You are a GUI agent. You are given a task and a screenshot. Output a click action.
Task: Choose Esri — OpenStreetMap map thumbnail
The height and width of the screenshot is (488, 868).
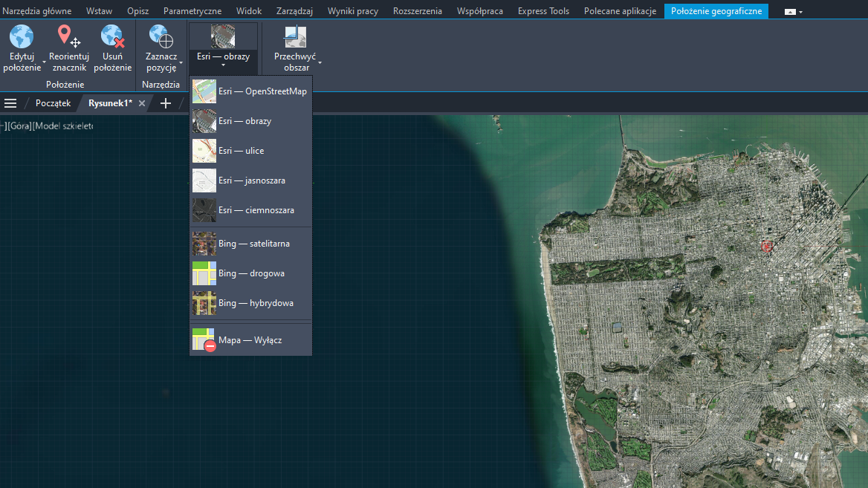pyautogui.click(x=204, y=91)
